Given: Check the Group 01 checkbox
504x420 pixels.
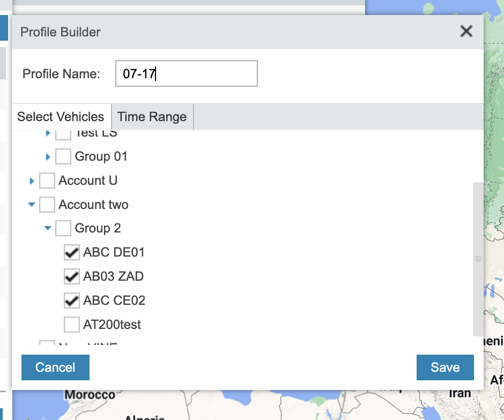Looking at the screenshot, I should (x=63, y=156).
